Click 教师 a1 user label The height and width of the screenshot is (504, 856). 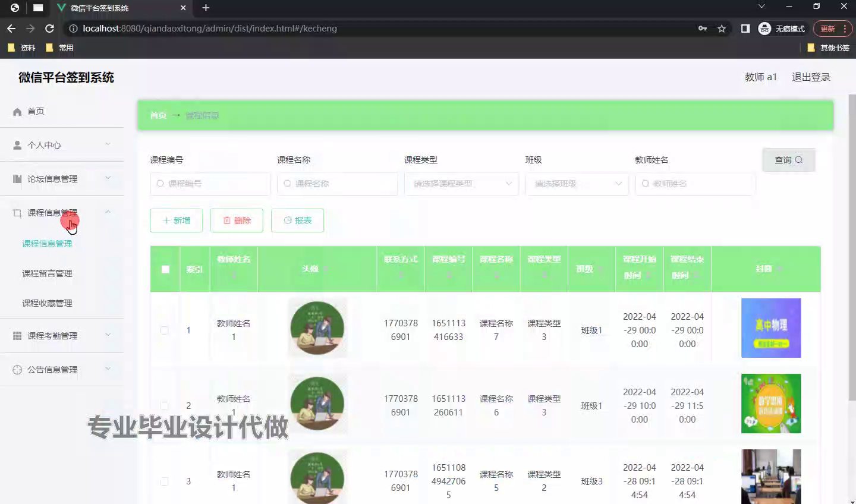tap(761, 77)
